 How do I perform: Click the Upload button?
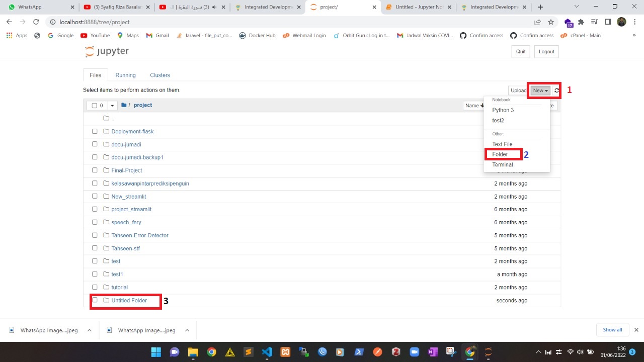(x=518, y=90)
